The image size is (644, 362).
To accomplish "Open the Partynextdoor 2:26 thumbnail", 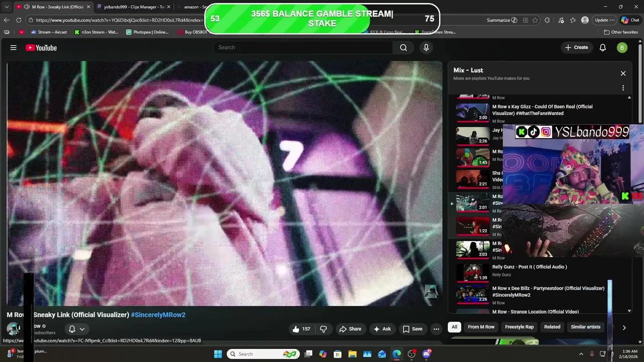I will (472, 294).
